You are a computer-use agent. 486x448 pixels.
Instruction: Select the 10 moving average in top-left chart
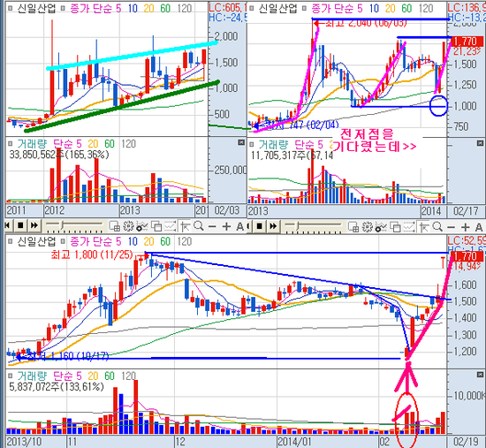coord(133,8)
